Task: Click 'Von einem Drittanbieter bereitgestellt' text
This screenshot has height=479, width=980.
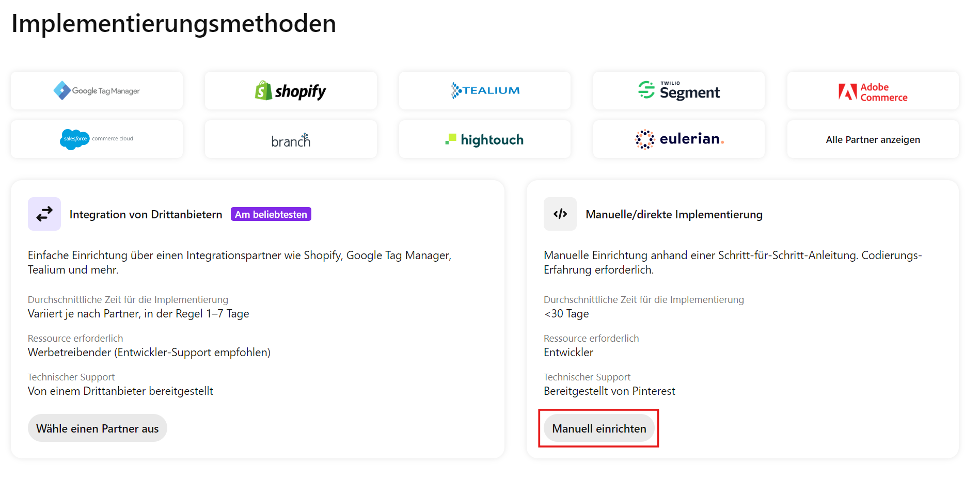Action: click(120, 391)
